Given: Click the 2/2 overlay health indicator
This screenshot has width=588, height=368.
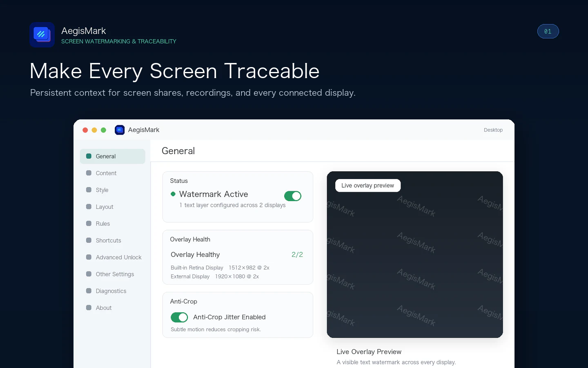Looking at the screenshot, I should pos(297,254).
